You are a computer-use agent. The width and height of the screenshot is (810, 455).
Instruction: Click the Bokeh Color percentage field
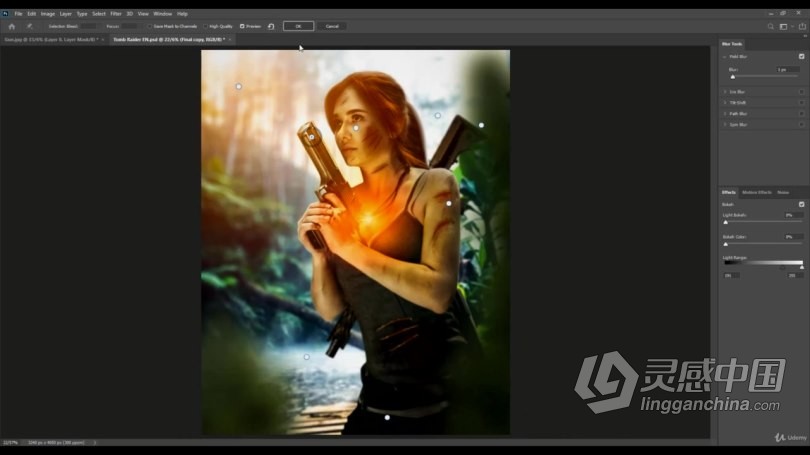[x=793, y=237]
